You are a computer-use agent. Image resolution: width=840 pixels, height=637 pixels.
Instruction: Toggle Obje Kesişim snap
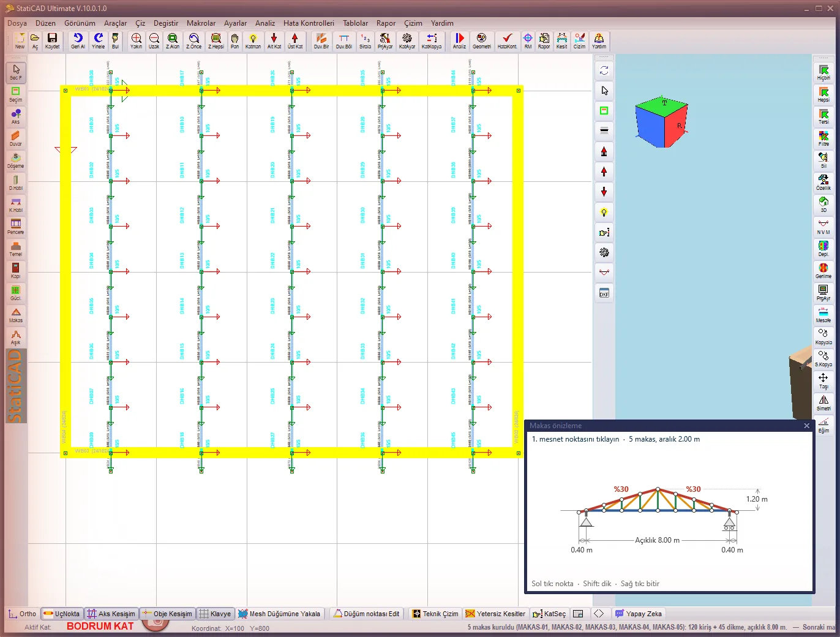pyautogui.click(x=167, y=614)
